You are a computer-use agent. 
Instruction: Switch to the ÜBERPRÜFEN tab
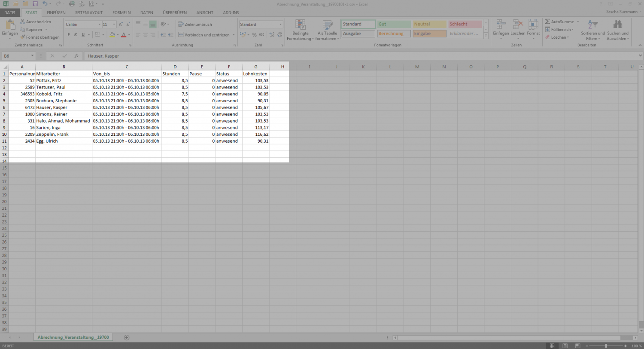(x=175, y=12)
